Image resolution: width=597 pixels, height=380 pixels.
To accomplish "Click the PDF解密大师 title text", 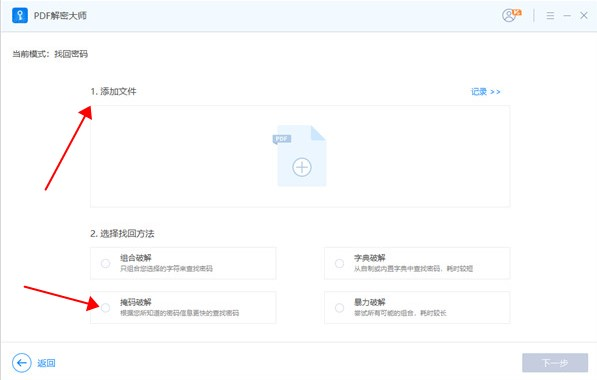I will (x=60, y=16).
